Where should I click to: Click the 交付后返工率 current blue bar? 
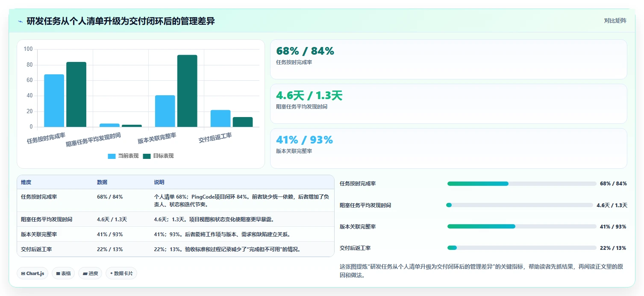click(221, 118)
